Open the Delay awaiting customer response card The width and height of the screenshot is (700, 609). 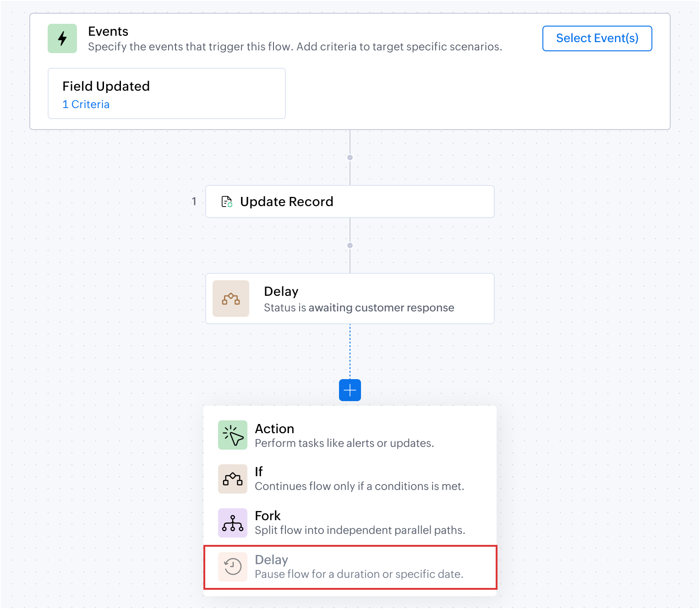click(350, 299)
